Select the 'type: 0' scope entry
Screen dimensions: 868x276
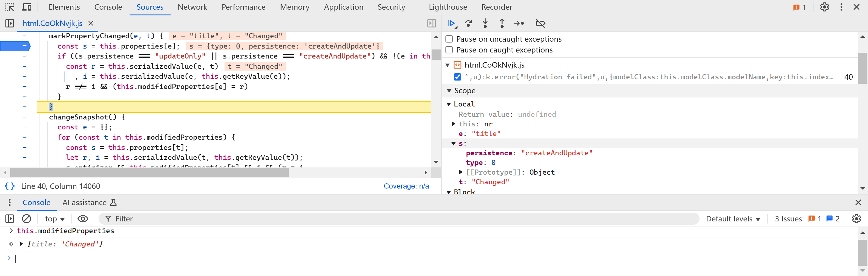pyautogui.click(x=480, y=163)
